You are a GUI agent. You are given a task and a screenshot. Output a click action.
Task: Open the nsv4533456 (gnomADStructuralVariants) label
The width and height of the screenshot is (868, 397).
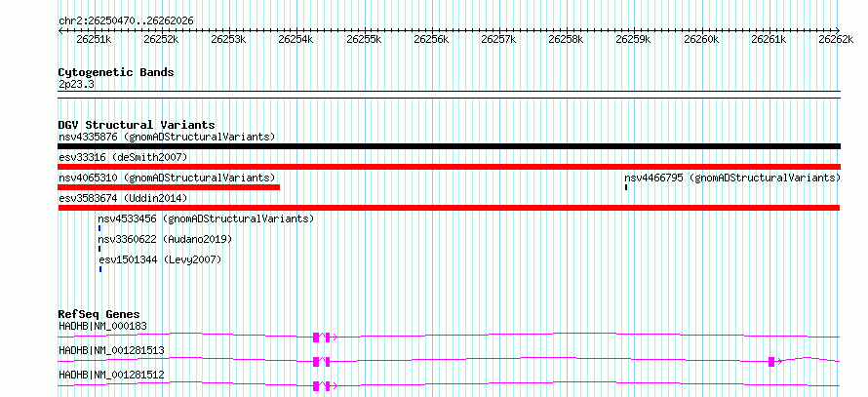(x=206, y=218)
